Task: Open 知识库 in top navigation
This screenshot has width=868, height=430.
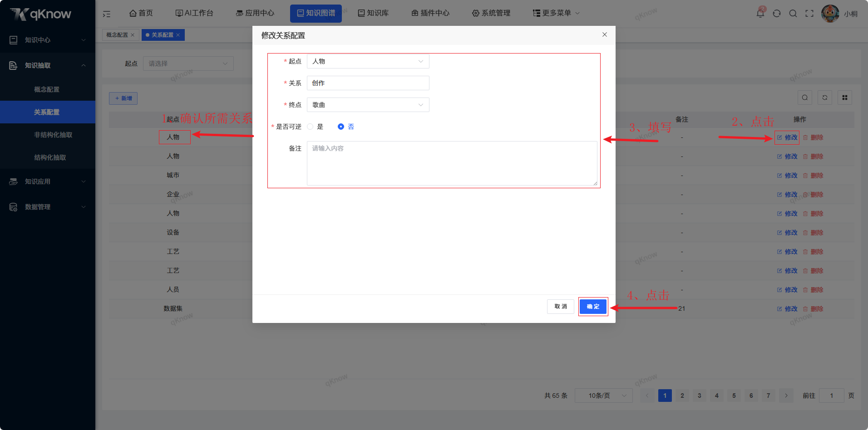Action: [373, 13]
